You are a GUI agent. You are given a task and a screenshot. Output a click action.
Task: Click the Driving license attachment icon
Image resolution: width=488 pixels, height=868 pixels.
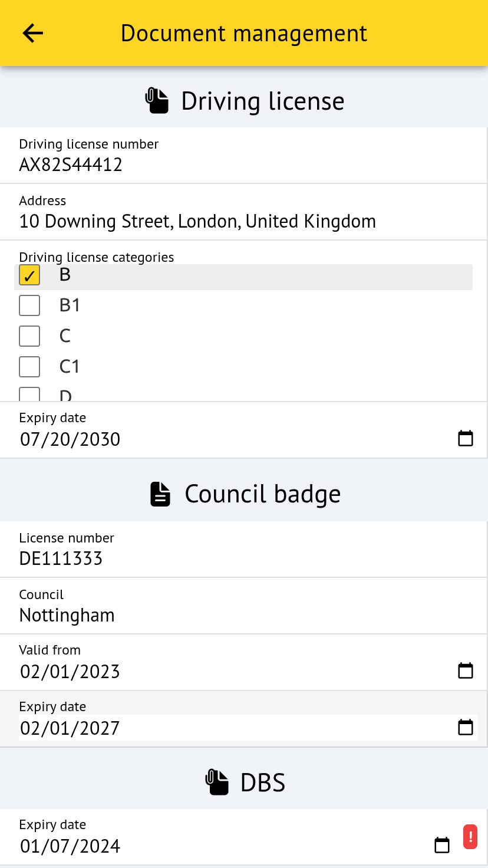click(x=157, y=101)
